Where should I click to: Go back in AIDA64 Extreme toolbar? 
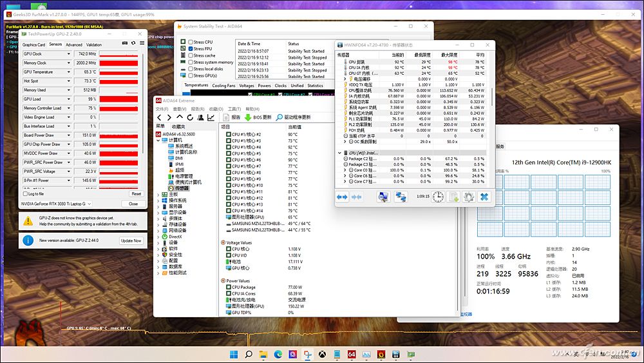(x=160, y=117)
